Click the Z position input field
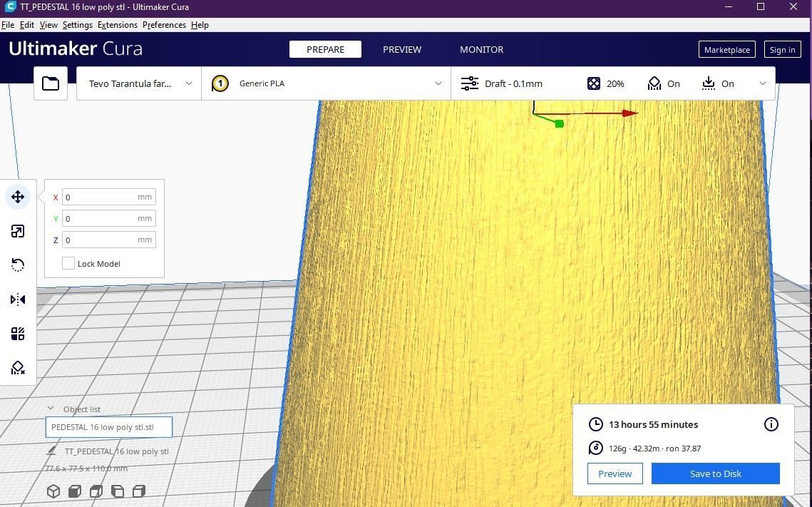Screen dimensions: 812x507 (109, 240)
